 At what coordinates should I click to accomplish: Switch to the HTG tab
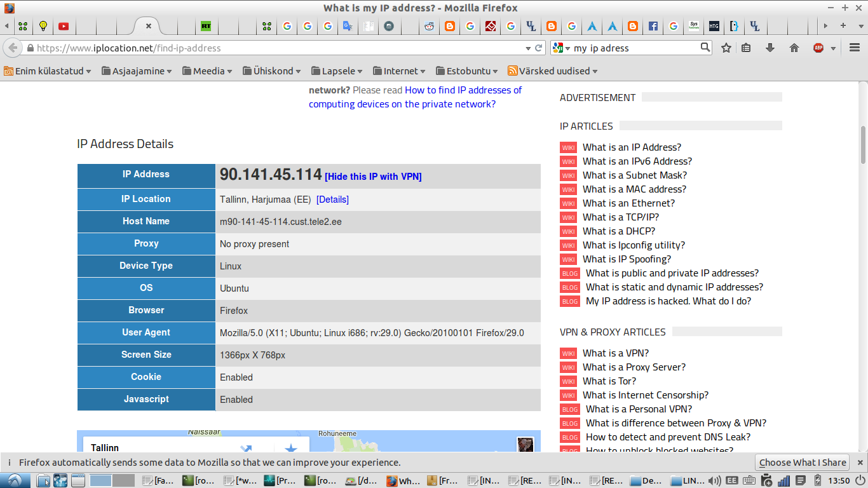(714, 26)
